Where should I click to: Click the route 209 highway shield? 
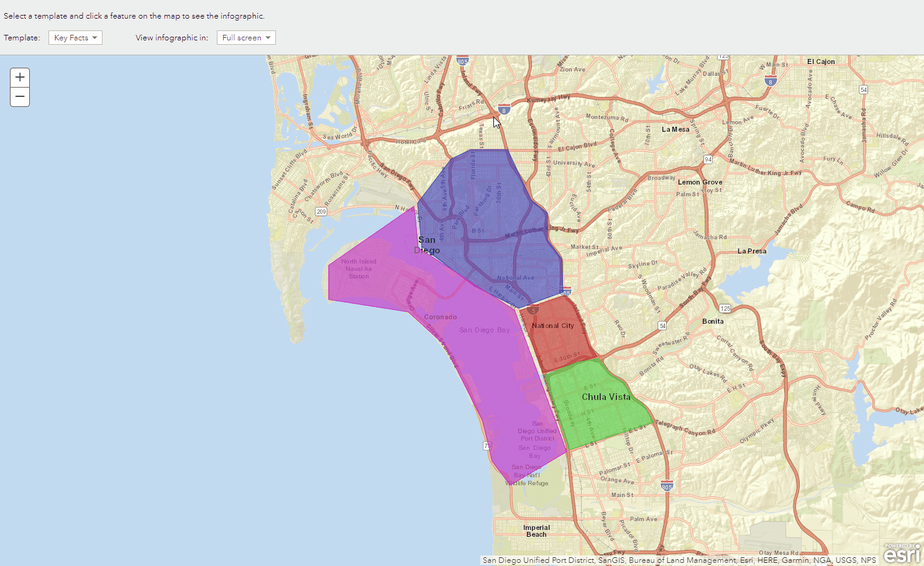321,212
